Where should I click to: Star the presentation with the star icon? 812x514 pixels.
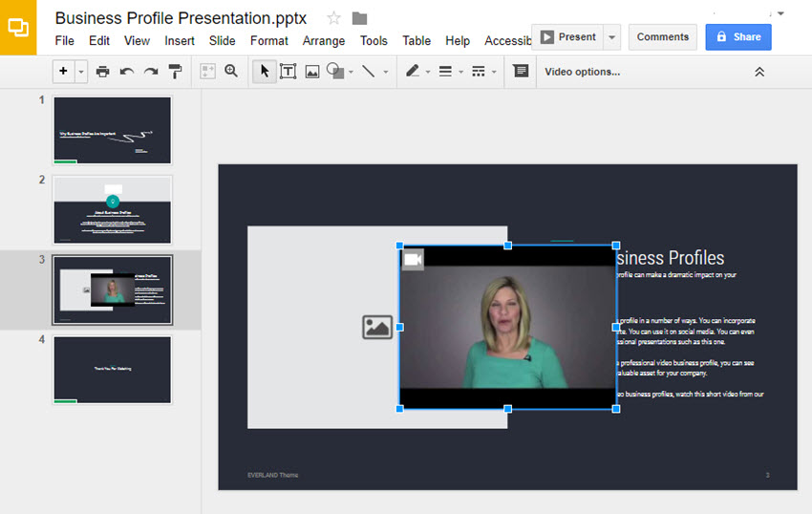(x=333, y=18)
